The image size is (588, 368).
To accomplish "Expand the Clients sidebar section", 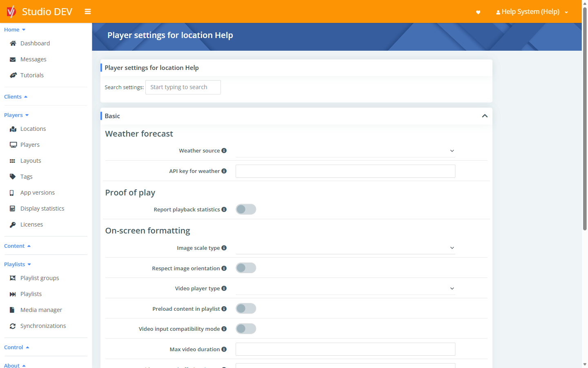I will 16,97.
